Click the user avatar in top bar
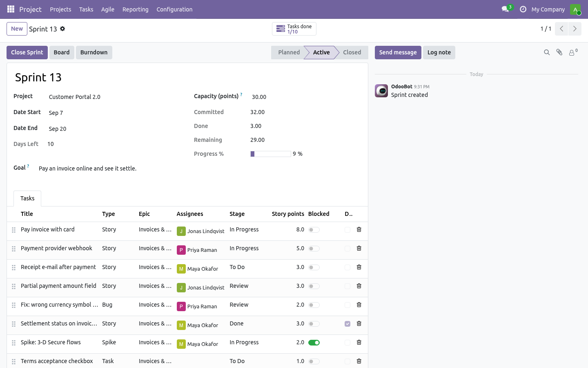This screenshot has width=588, height=368. pyautogui.click(x=575, y=9)
